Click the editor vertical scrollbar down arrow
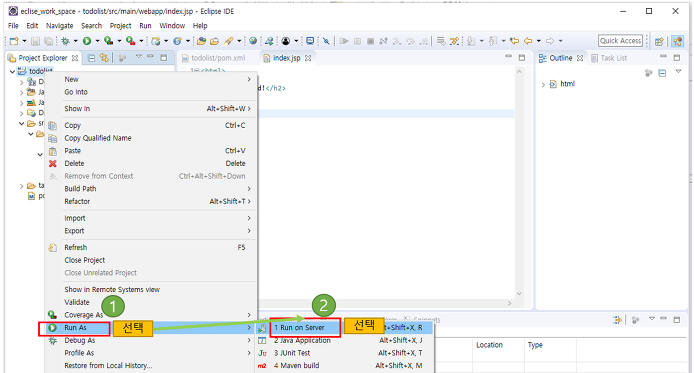 [x=519, y=294]
